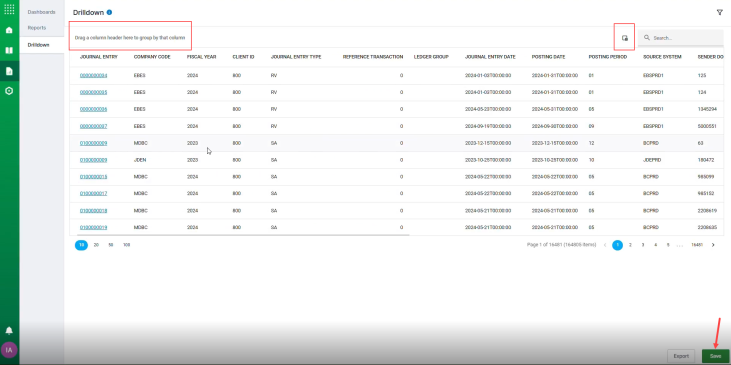Sort by Journal Entry column header
731x365 pixels.
(99, 57)
